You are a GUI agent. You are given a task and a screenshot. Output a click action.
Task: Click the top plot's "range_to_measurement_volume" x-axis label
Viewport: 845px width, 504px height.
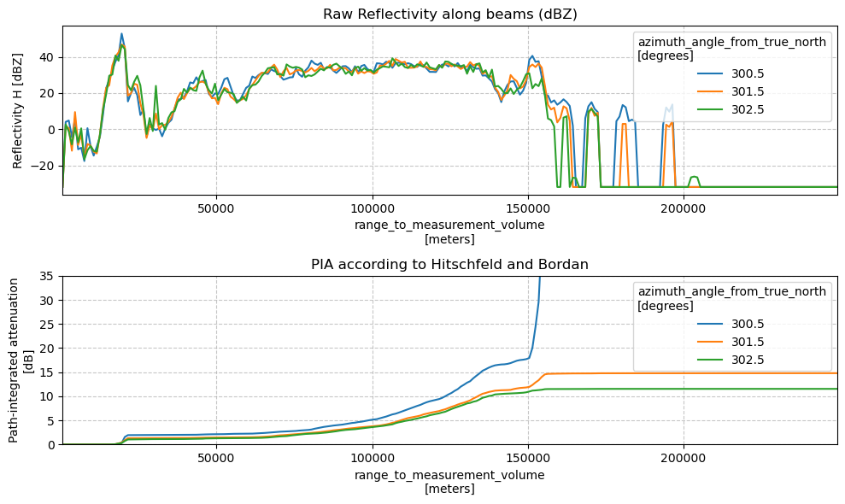(449, 225)
